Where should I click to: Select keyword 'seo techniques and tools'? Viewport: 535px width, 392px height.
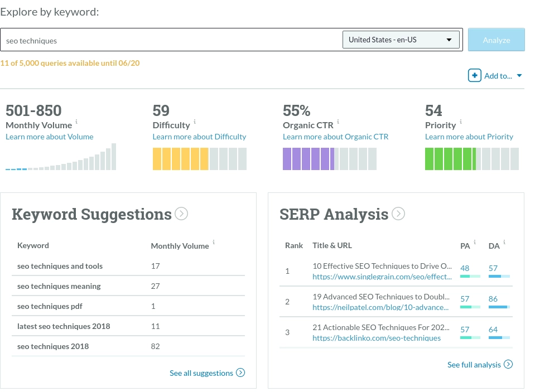click(x=60, y=266)
